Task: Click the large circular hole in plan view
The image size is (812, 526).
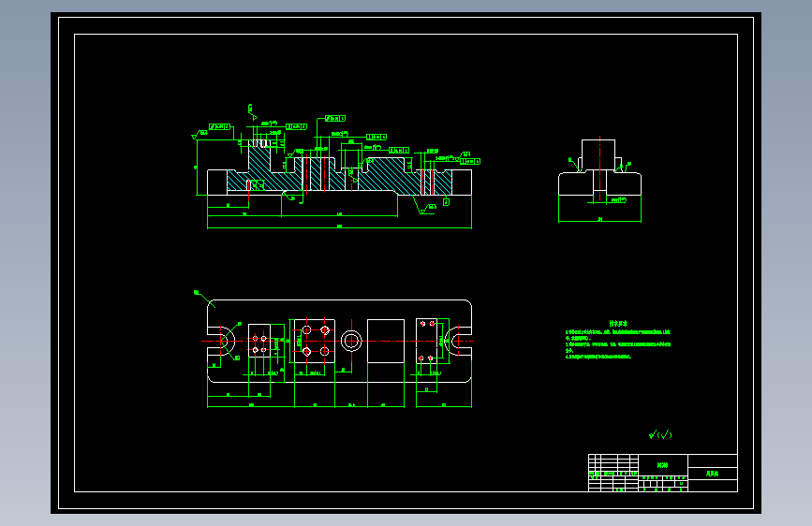Action: pyautogui.click(x=351, y=341)
